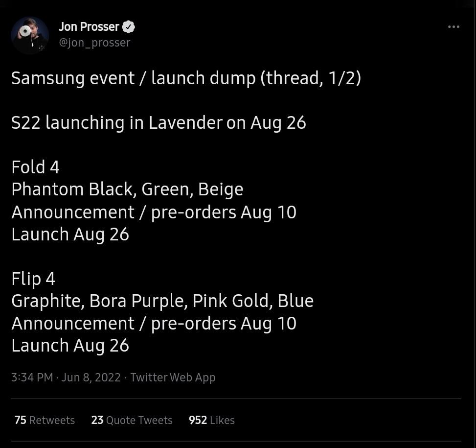Click Jon Prosser's profile avatar

pyautogui.click(x=30, y=35)
